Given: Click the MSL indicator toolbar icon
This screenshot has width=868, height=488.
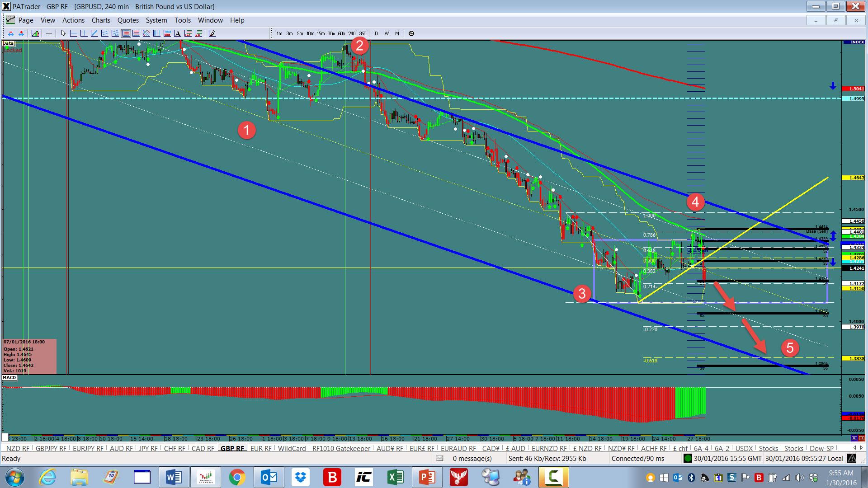Looking at the screenshot, I should pyautogui.click(x=198, y=33).
